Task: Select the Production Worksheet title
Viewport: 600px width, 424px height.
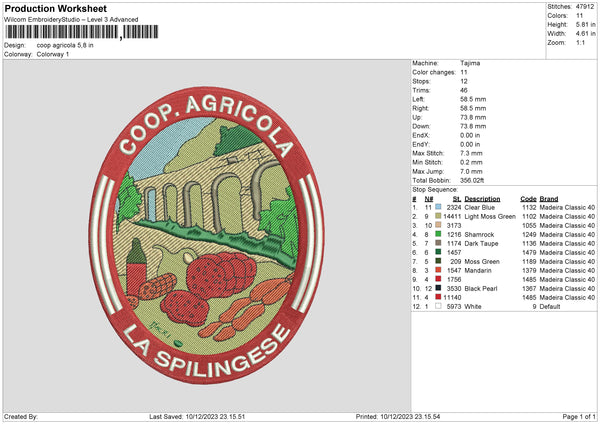Action: point(55,8)
